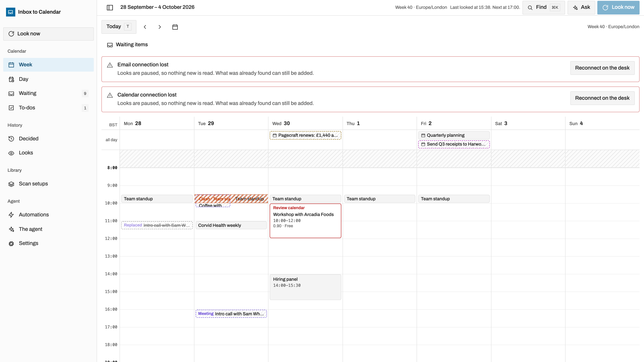The height and width of the screenshot is (362, 644).
Task: Click sidebar Look now button
Action: point(49,34)
